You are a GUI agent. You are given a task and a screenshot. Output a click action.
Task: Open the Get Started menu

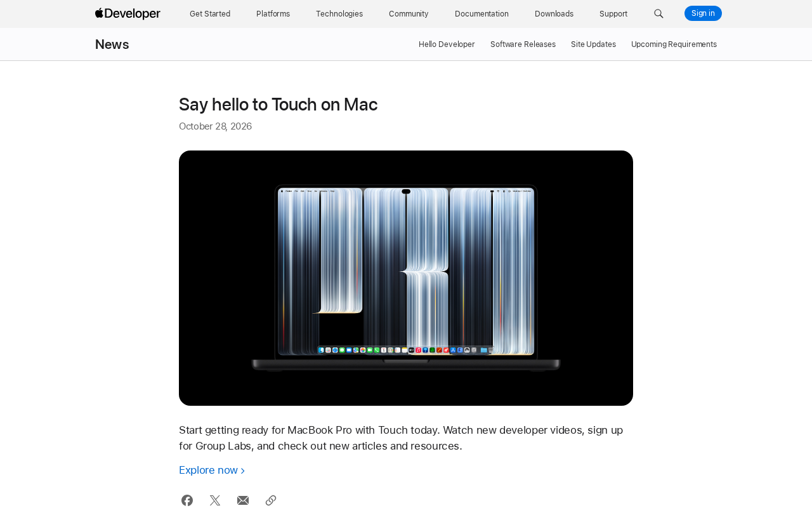point(210,14)
